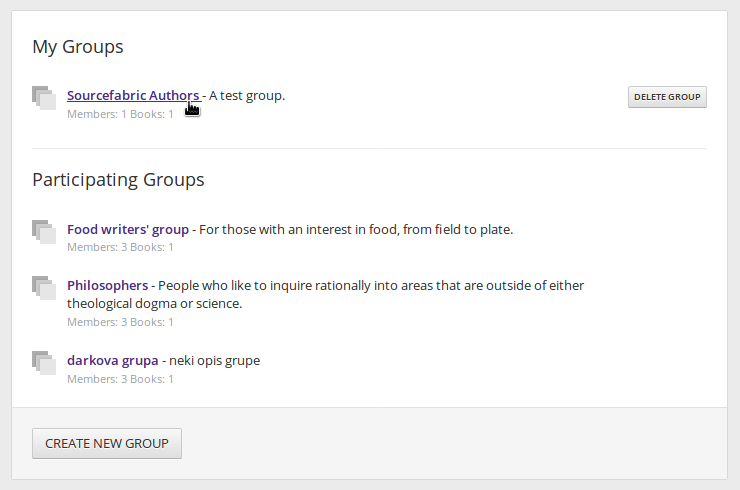Click the Food writers' group icon
Screen dimensions: 740x490
tap(44, 232)
